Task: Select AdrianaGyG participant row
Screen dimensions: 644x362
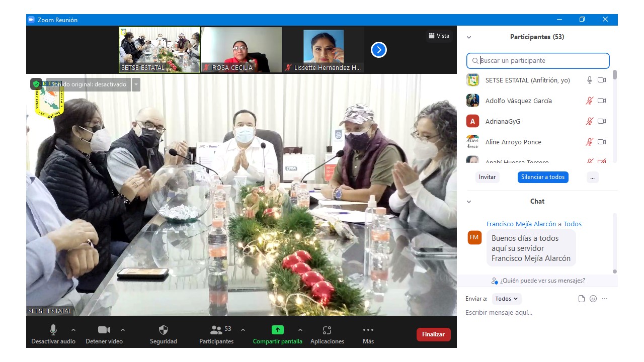Action: point(537,121)
